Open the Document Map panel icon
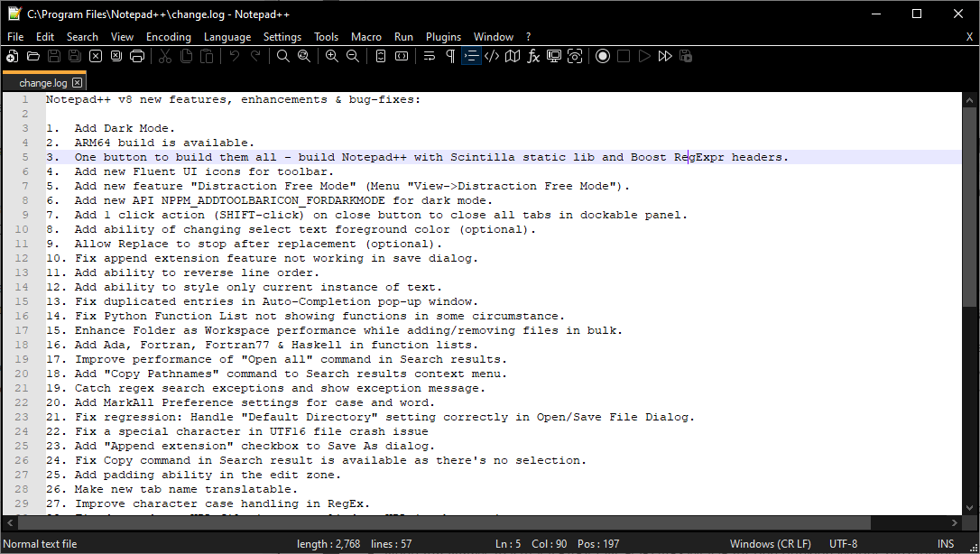 [513, 56]
